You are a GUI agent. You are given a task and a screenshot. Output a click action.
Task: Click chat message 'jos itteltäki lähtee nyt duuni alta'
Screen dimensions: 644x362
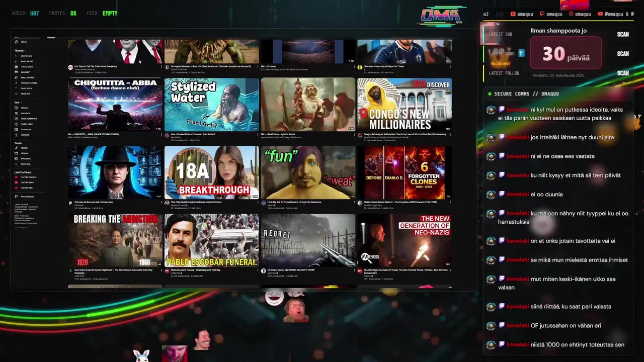572,137
